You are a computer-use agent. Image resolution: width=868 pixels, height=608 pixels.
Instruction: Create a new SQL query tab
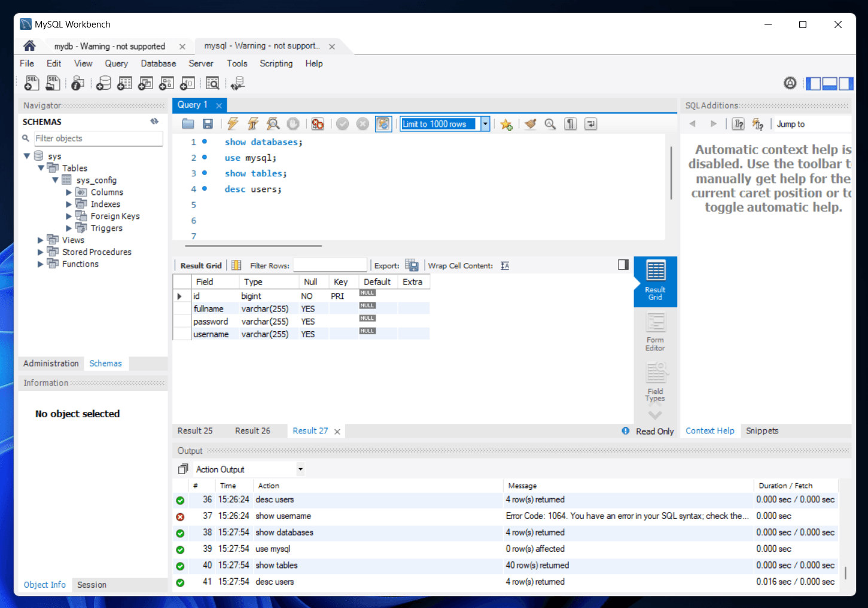31,83
